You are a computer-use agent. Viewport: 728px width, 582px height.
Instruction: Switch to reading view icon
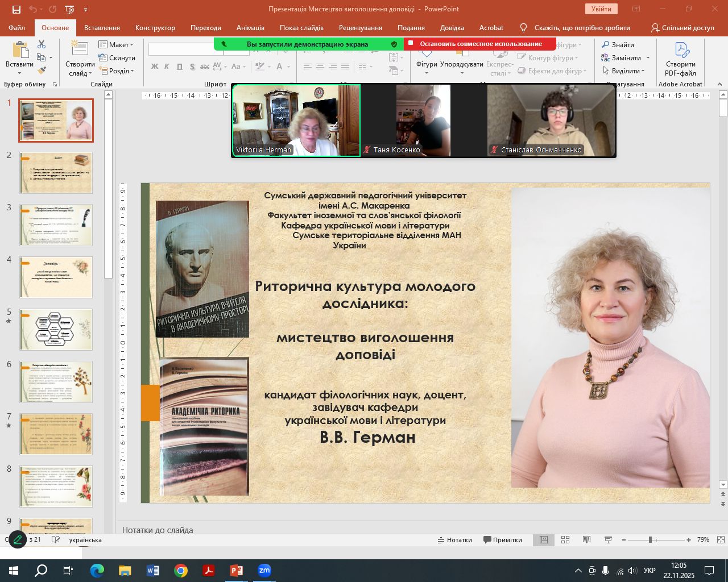click(586, 539)
